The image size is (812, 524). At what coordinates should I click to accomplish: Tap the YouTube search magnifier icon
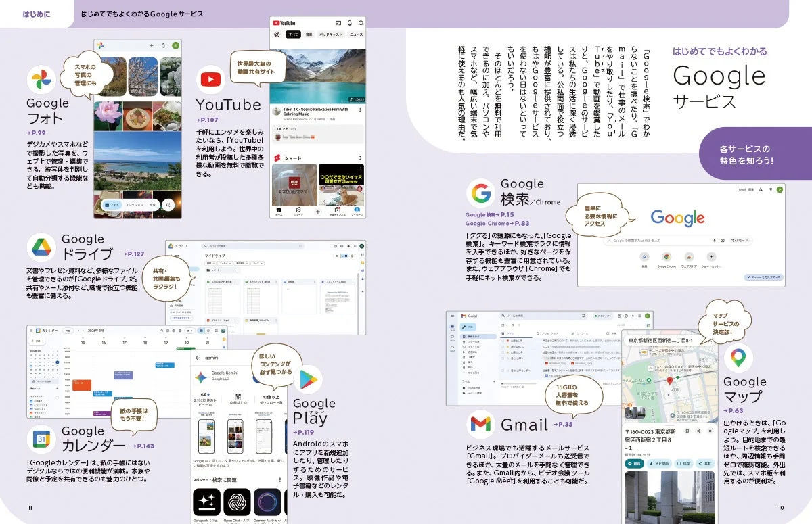[361, 23]
